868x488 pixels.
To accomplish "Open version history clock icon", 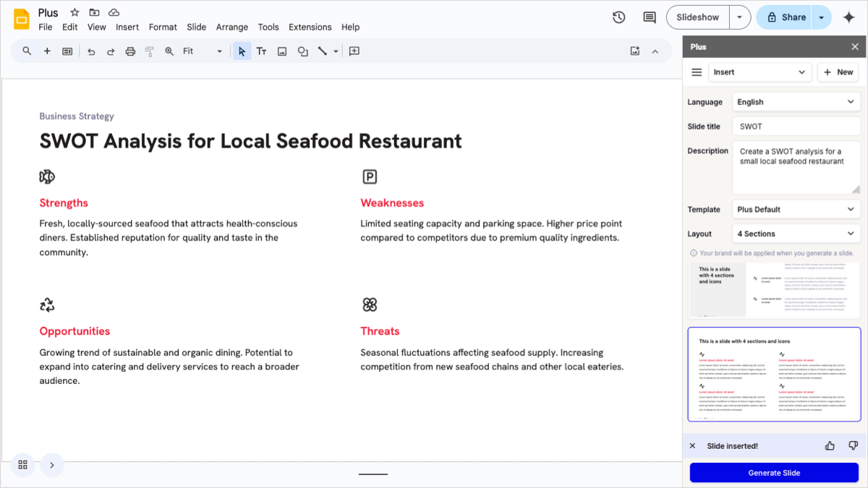I will click(618, 17).
